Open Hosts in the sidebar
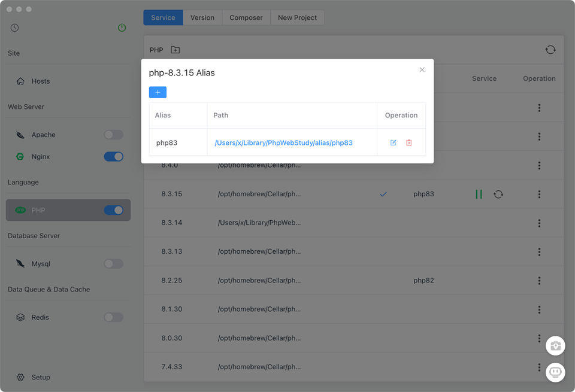The image size is (575, 392). pos(68,81)
